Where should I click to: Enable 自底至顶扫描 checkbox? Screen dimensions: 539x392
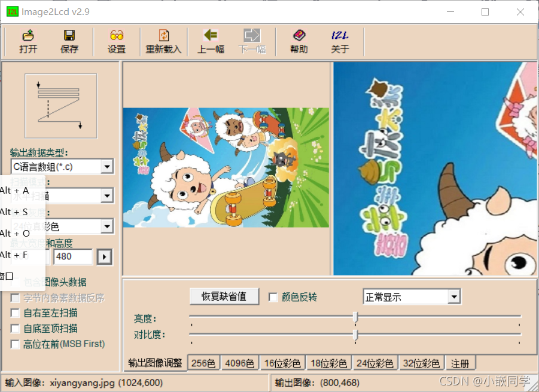click(x=15, y=329)
